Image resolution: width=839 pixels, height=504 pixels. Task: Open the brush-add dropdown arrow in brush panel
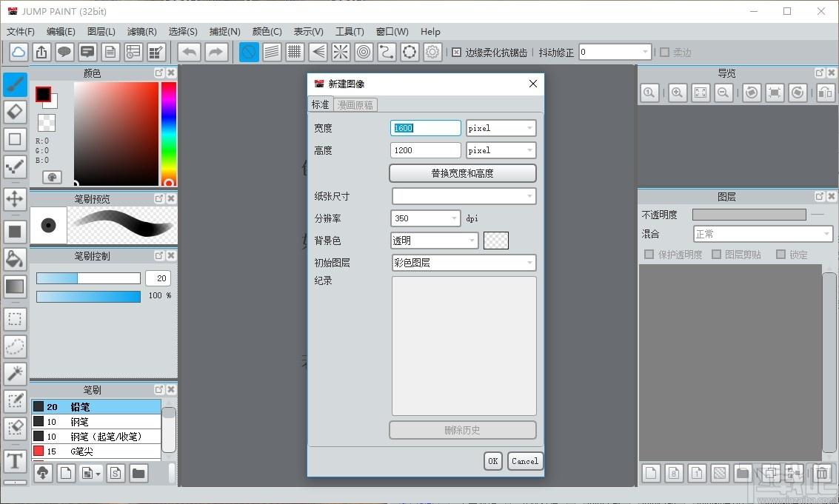tap(98, 474)
